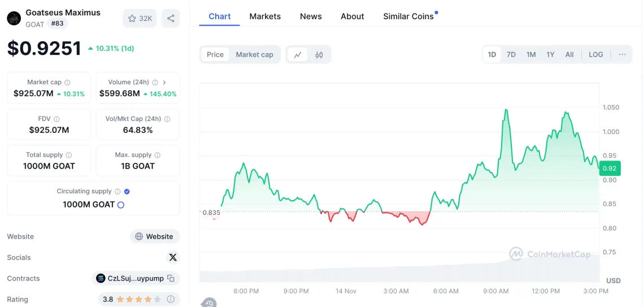
Task: Click the Contracts row label
Action: point(23,278)
